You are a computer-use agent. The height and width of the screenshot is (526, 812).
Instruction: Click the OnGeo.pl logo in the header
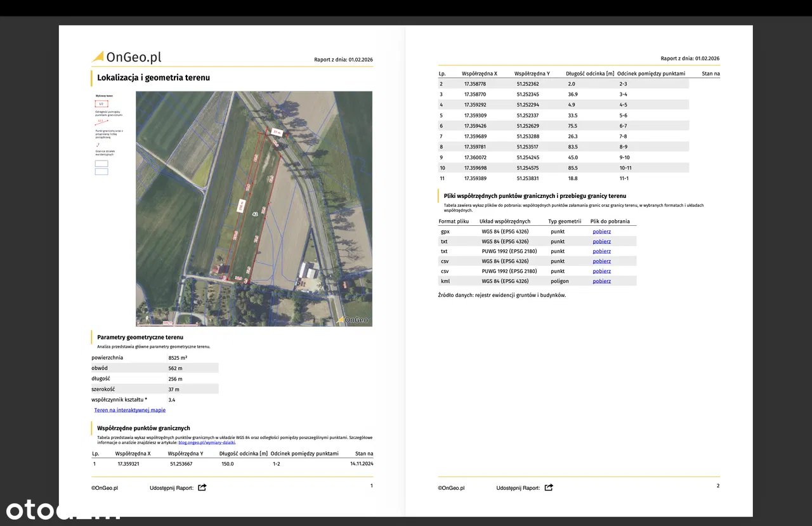127,57
